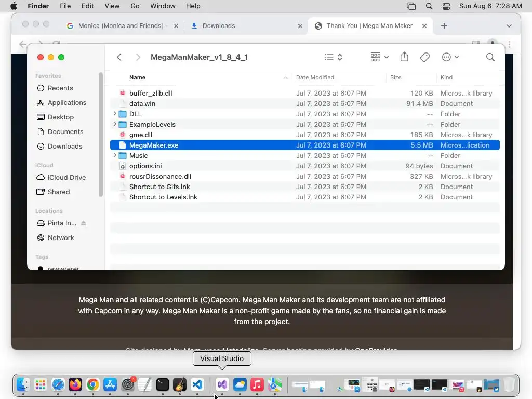Select Shortcut to Gifs.lnk file

[304, 187]
